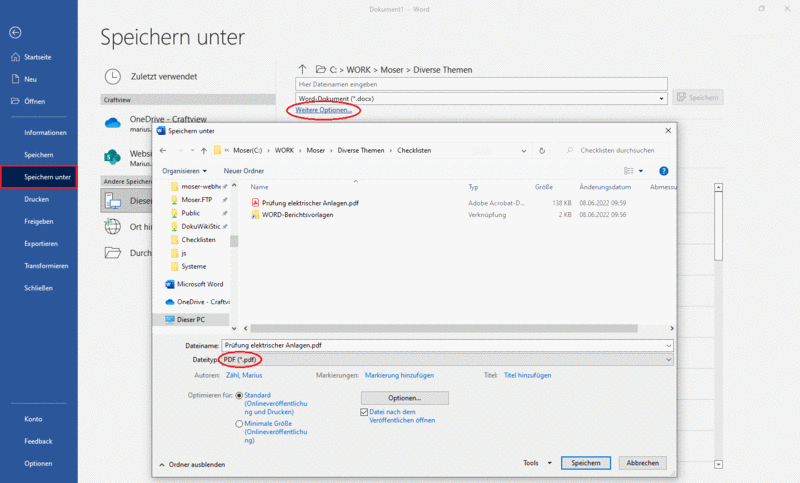Click the Durchsuchen folder icon
This screenshot has width=800, height=483.
tap(112, 252)
